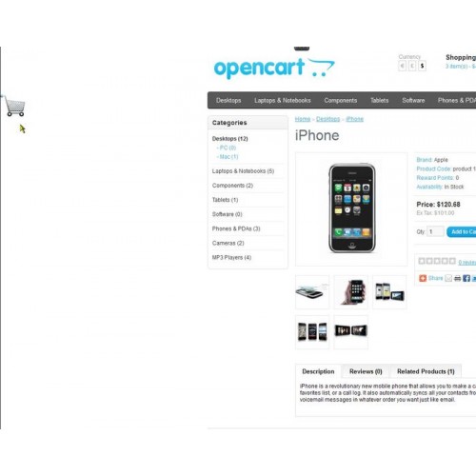Click the orange Share plus icon
The height and width of the screenshot is (476, 476).
pyautogui.click(x=423, y=278)
